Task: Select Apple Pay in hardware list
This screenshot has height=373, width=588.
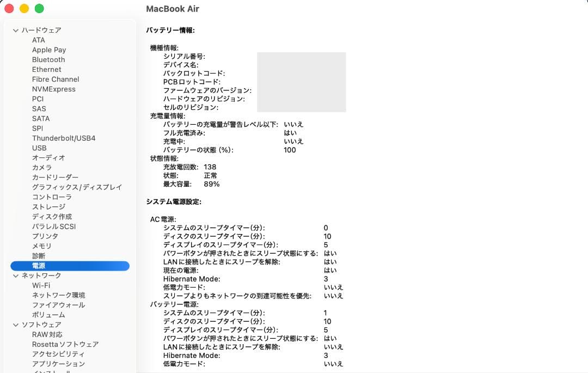Action: click(48, 50)
